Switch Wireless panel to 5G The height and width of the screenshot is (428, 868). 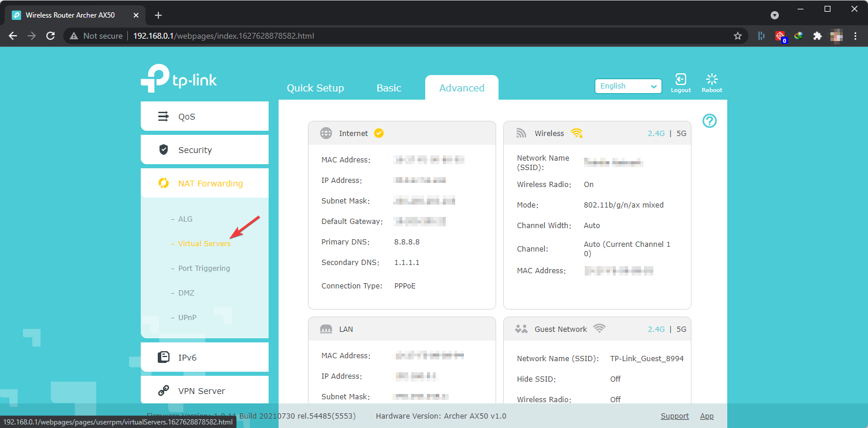click(681, 133)
